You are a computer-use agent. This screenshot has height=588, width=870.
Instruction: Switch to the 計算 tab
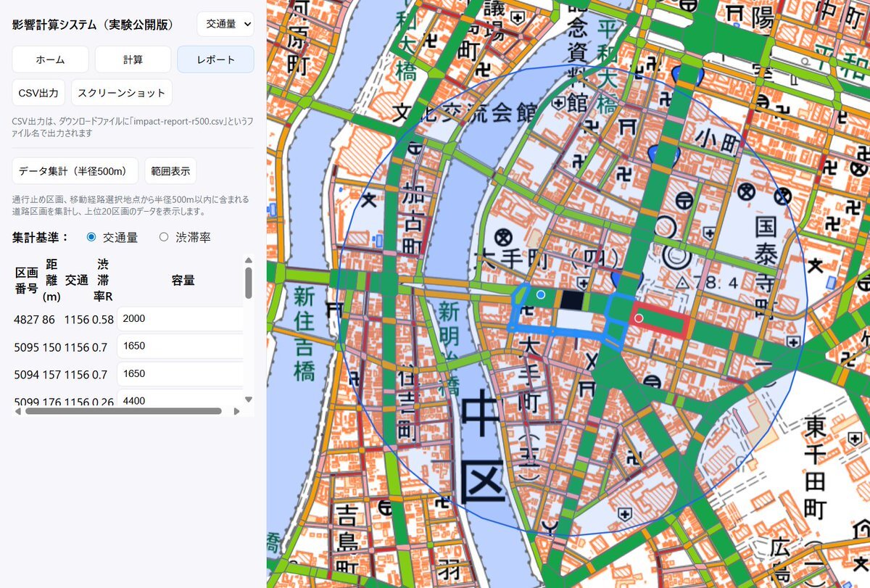[x=133, y=59]
